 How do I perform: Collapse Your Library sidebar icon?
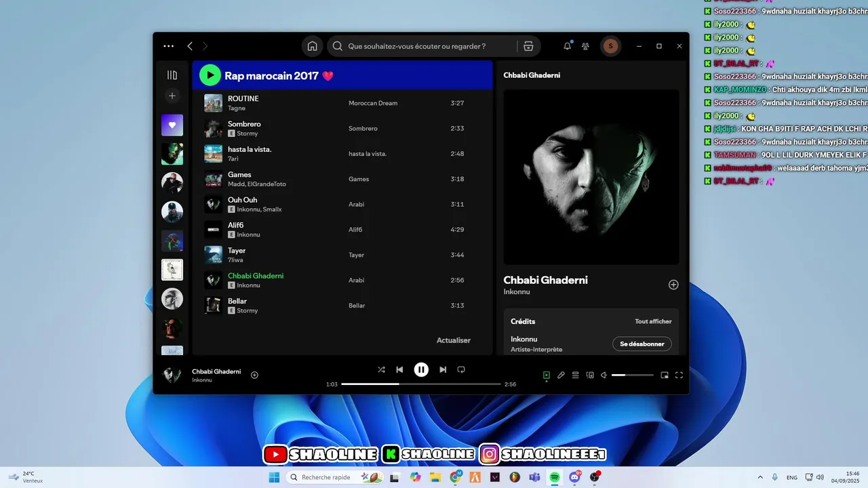click(172, 75)
